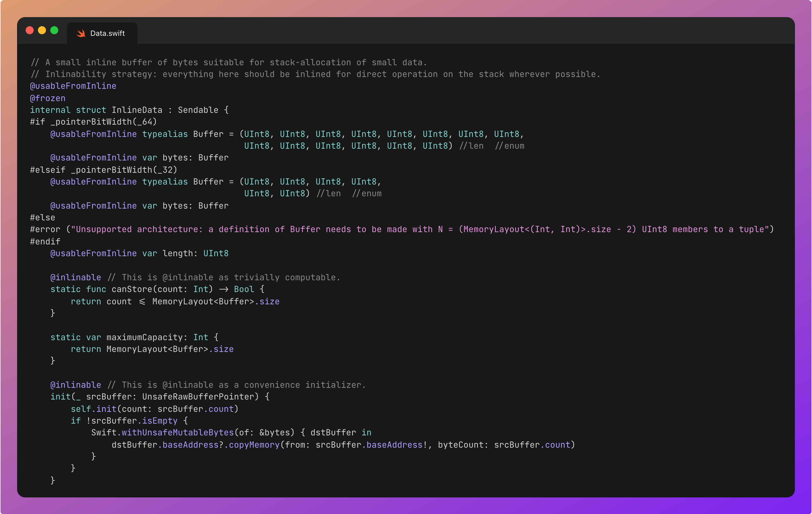The width and height of the screenshot is (812, 514).
Task: Click the #else directive
Action: coord(42,217)
